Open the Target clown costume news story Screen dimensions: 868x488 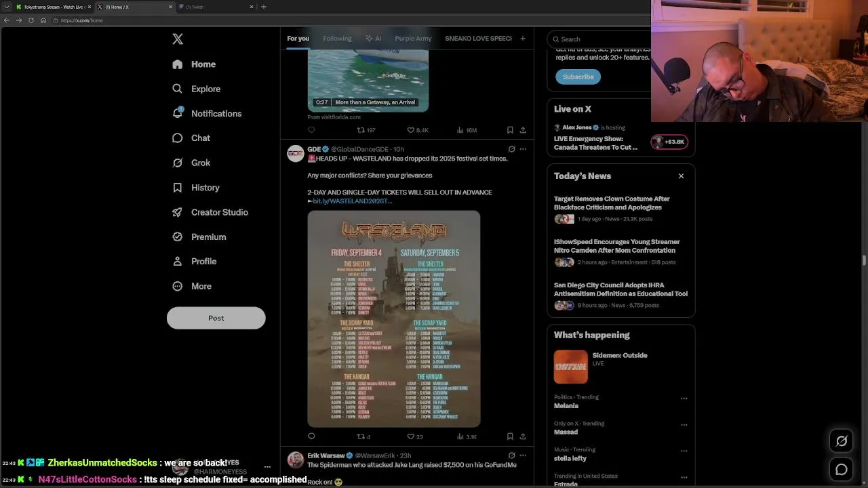(612, 203)
